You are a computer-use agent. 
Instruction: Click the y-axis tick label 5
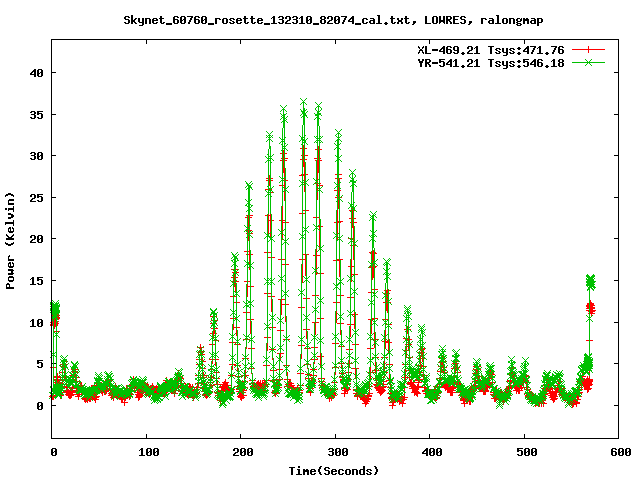pos(40,364)
